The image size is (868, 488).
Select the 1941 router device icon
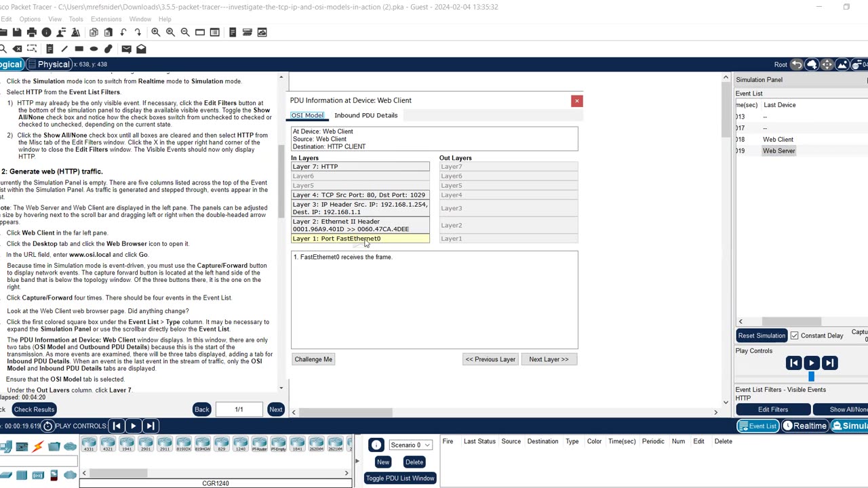(127, 445)
